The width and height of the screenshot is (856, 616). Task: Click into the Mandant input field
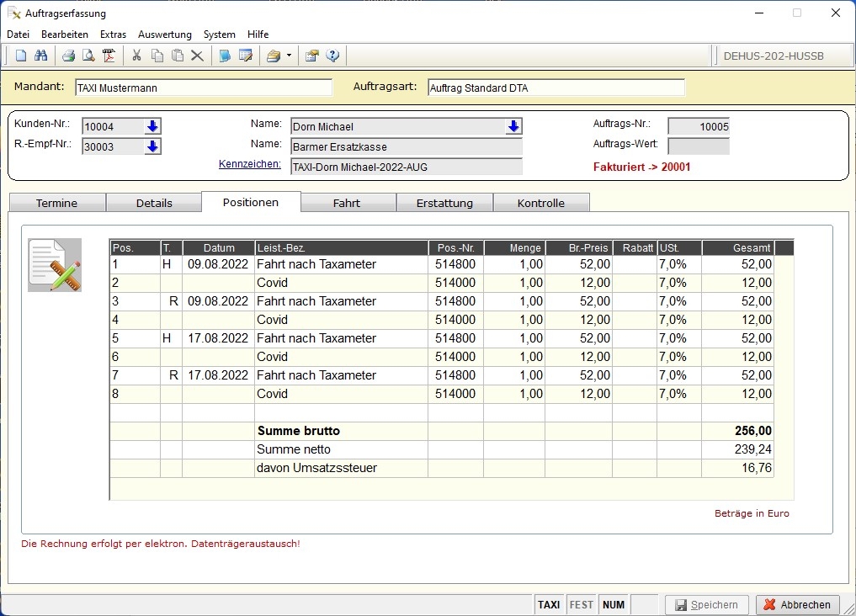(x=203, y=88)
